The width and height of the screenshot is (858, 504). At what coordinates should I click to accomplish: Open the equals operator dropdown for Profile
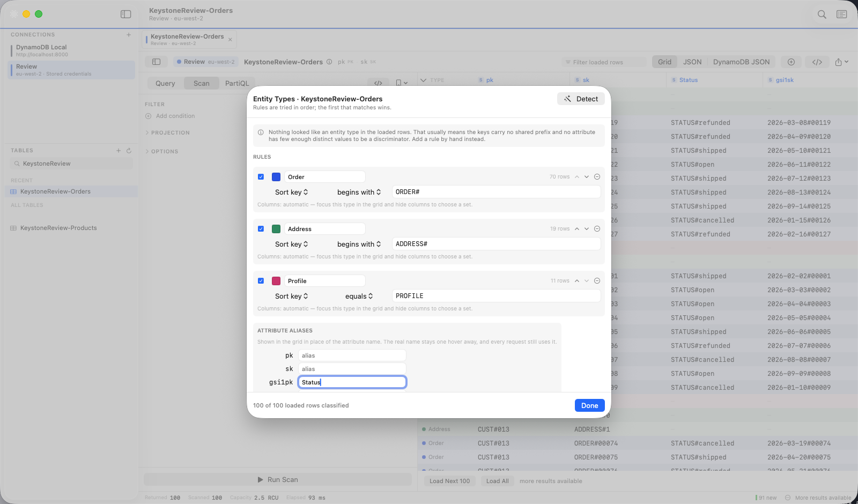[359, 296]
